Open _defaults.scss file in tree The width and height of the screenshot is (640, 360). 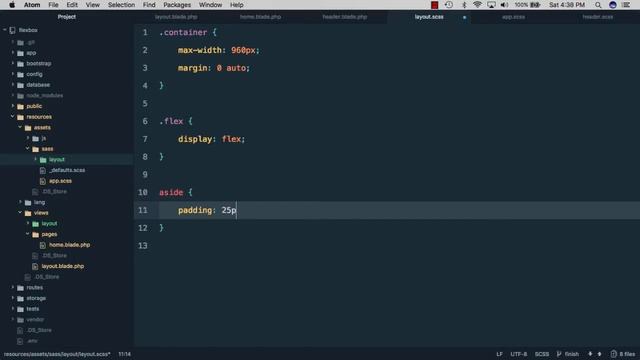[67, 170]
